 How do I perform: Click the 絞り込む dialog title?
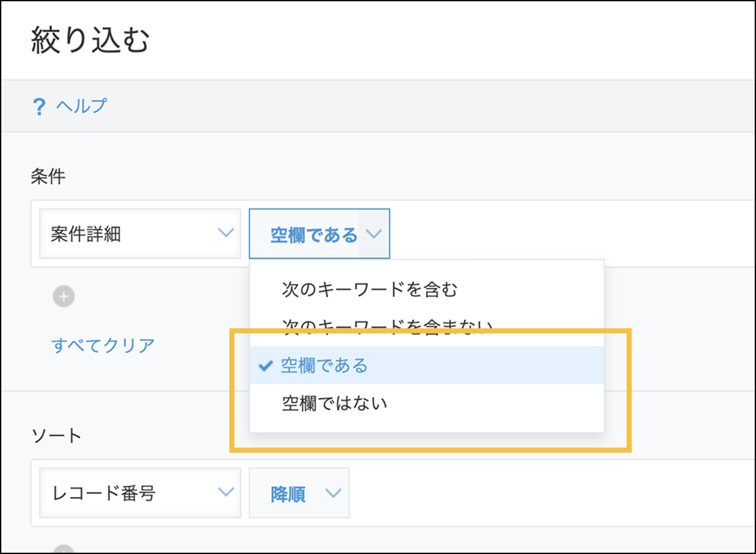point(90,41)
